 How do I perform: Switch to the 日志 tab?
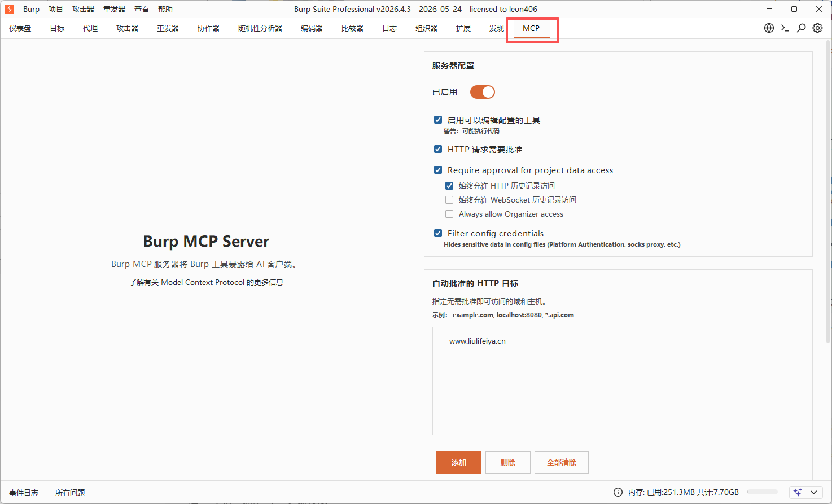(x=389, y=28)
